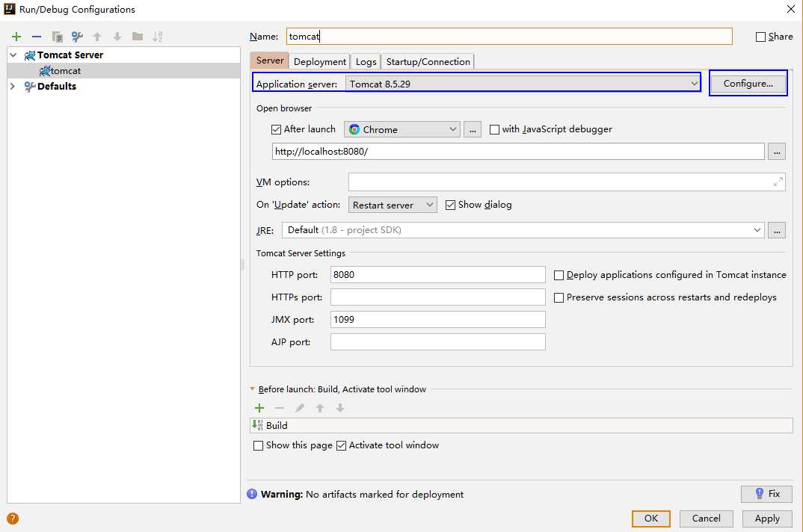This screenshot has height=532, width=803.
Task: Collapse Tomcat Server tree node
Action: pos(13,55)
